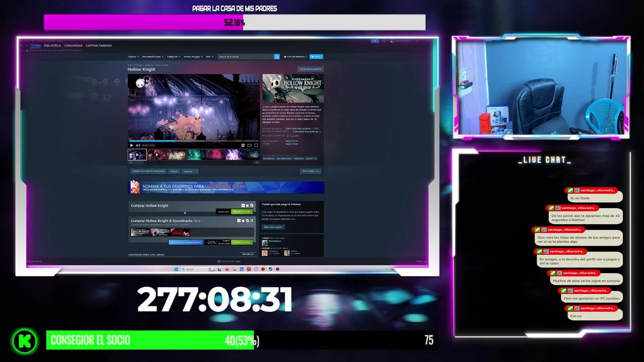
Task: Open the trailer settings gear icon
Action: [243, 145]
